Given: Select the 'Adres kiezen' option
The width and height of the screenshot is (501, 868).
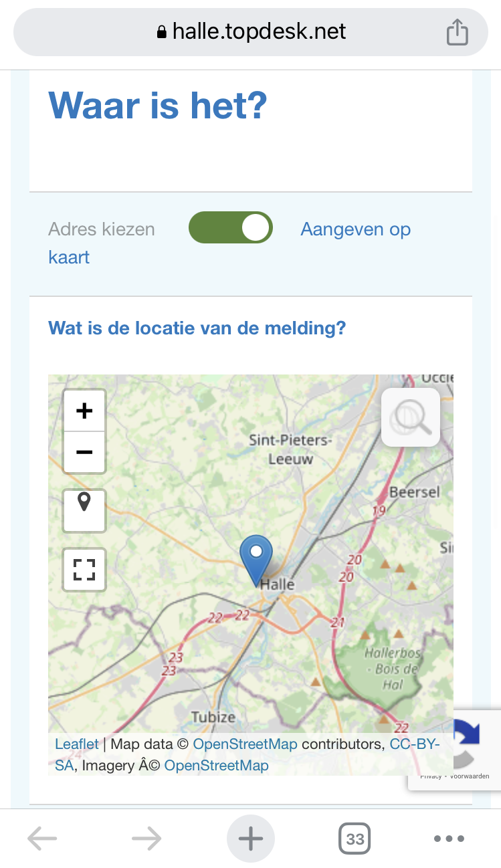Looking at the screenshot, I should [102, 229].
